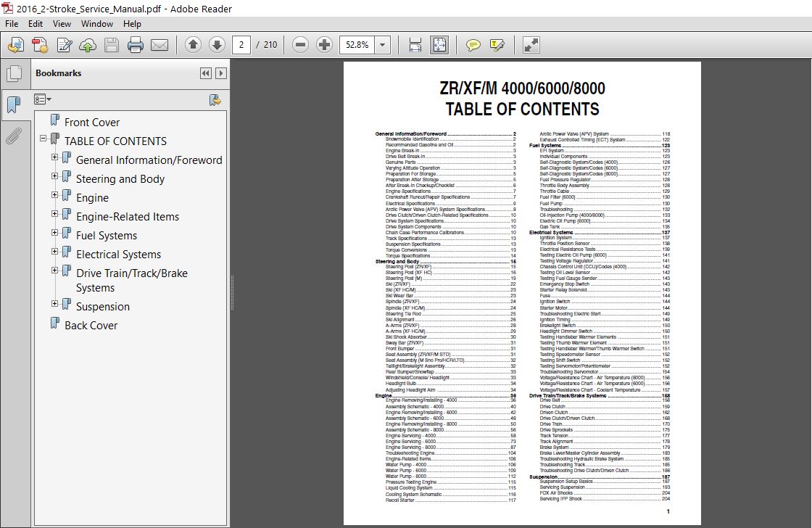Open bookmarks options menu dropdown
812x528 pixels.
[43, 99]
